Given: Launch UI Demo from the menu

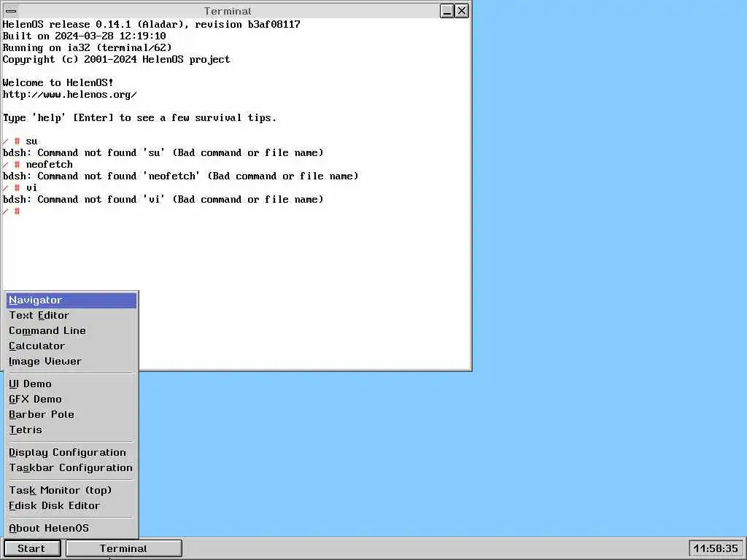Looking at the screenshot, I should pyautogui.click(x=71, y=384).
